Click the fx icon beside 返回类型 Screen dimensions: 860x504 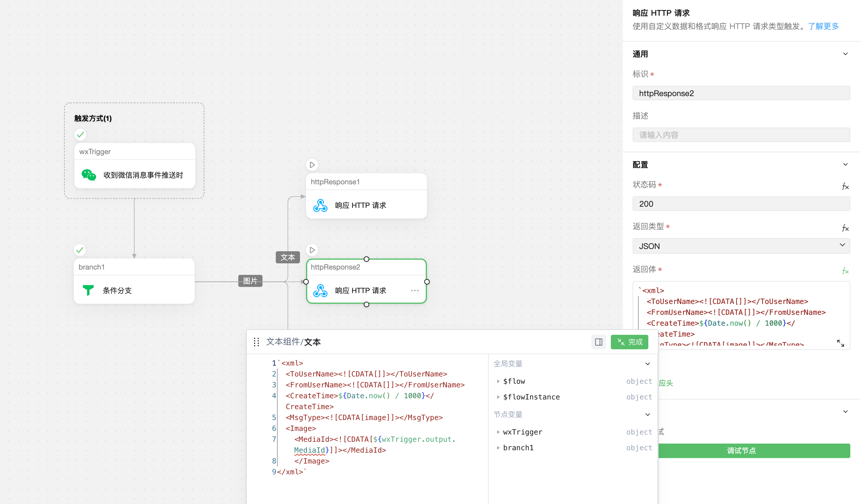point(845,228)
